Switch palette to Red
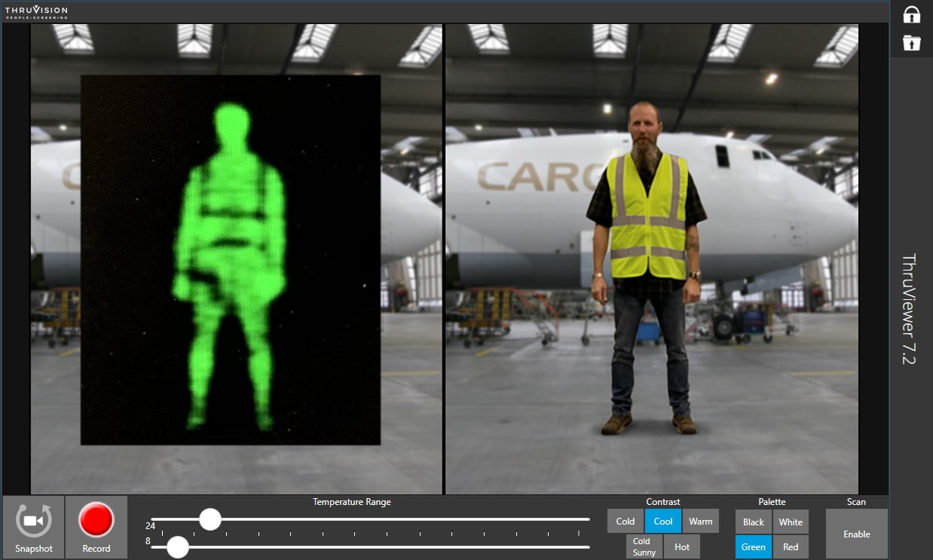This screenshot has height=560, width=933. point(791,546)
